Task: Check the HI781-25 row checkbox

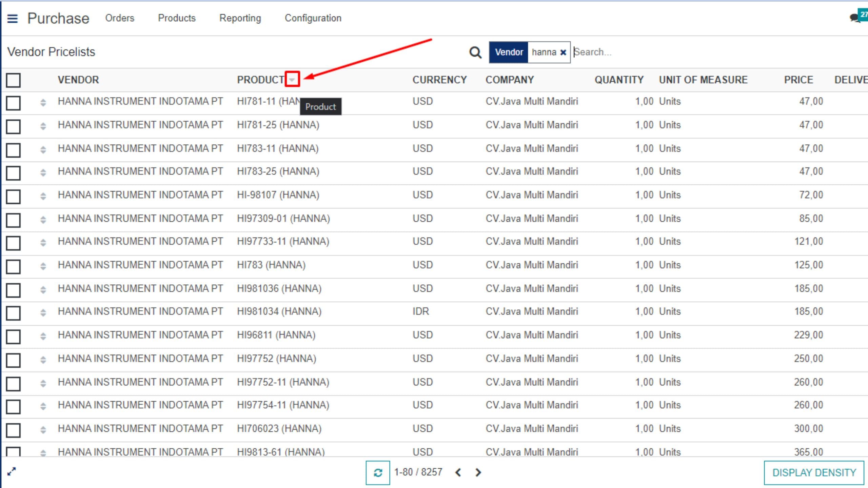Action: tap(13, 126)
